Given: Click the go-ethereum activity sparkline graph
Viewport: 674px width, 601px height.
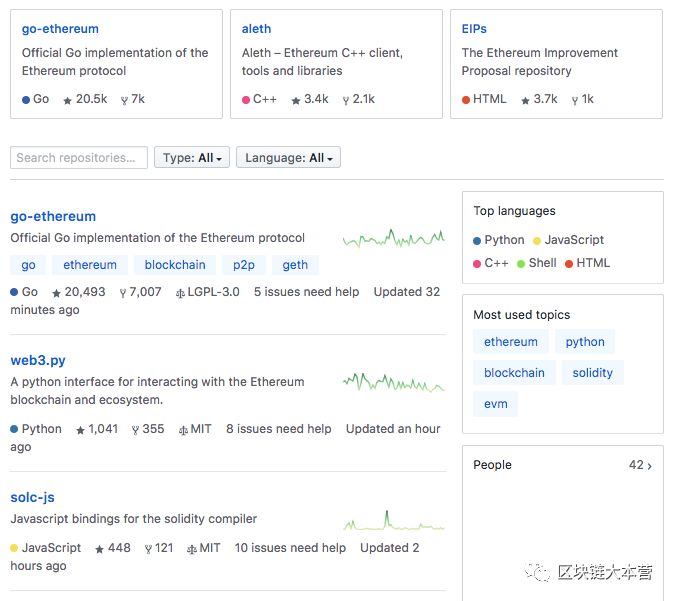Looking at the screenshot, I should 393,239.
